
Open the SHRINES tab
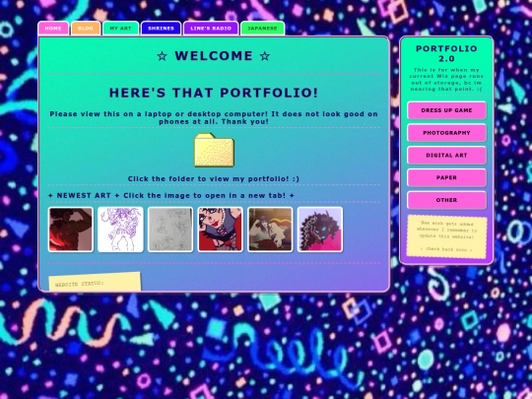click(161, 29)
